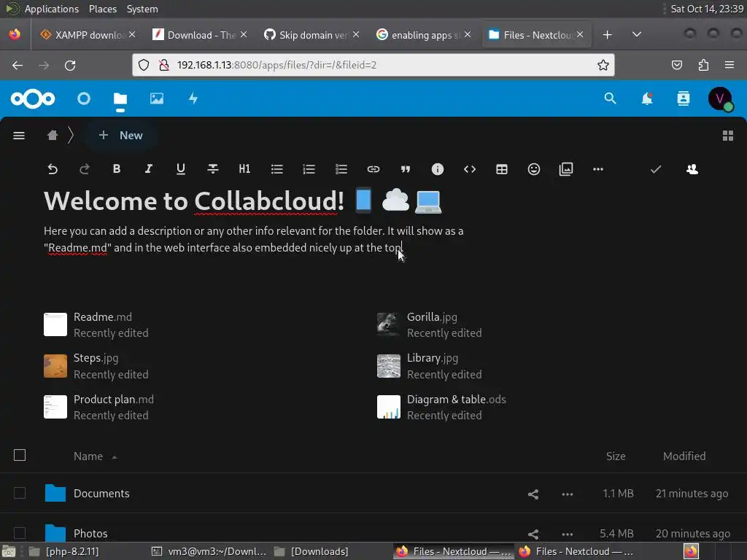Open the Photos folder
The height and width of the screenshot is (560, 747).
click(90, 533)
